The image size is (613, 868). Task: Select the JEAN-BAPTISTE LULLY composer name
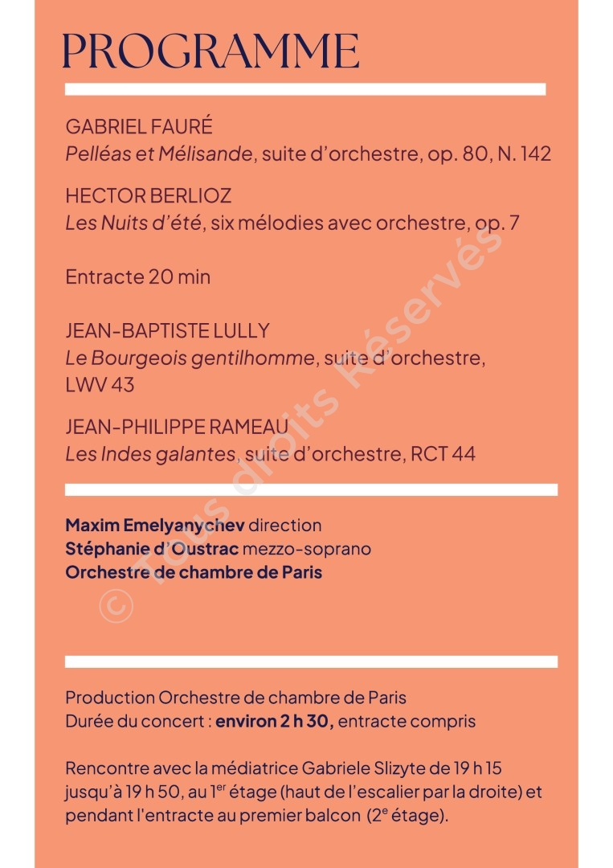point(168,330)
